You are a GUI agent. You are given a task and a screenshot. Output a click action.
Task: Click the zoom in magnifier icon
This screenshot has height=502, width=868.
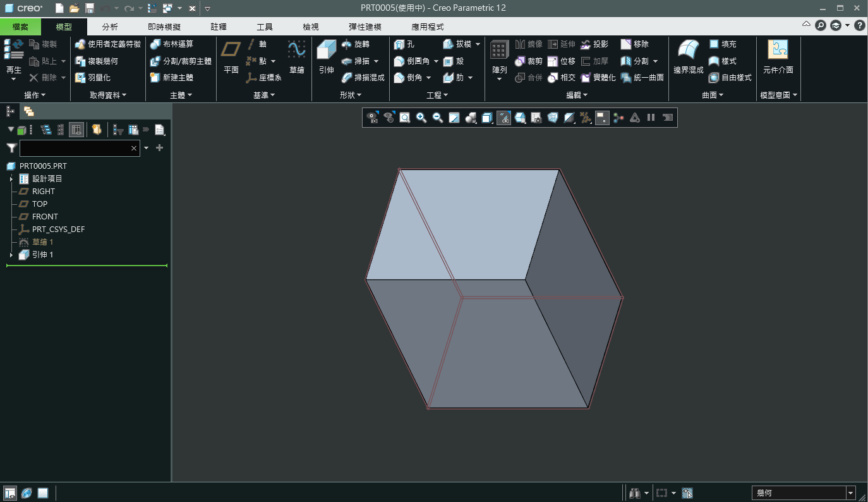[421, 118]
